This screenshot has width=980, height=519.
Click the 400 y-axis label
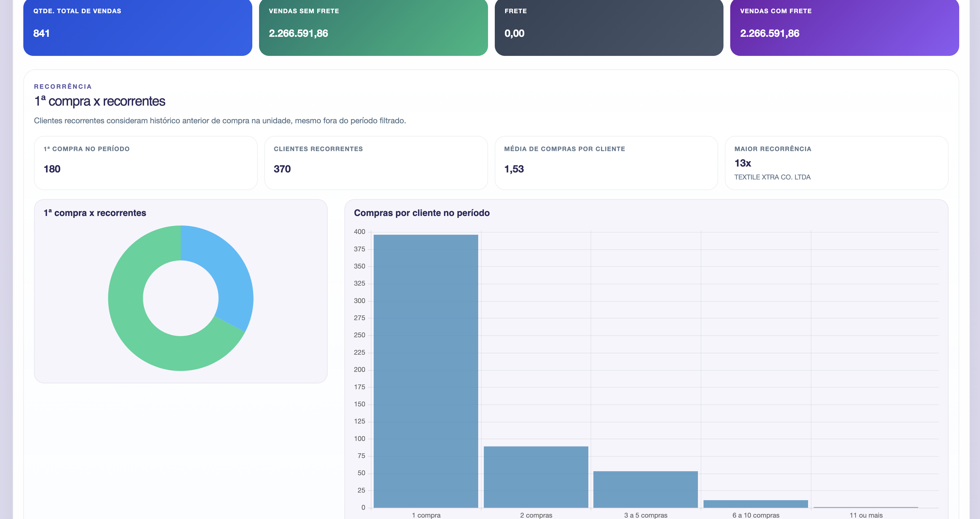[x=359, y=231]
